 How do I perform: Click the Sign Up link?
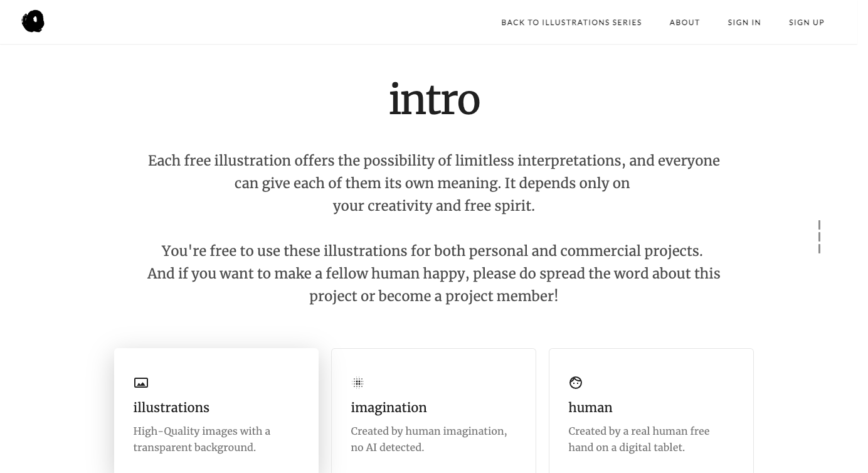pyautogui.click(x=807, y=23)
